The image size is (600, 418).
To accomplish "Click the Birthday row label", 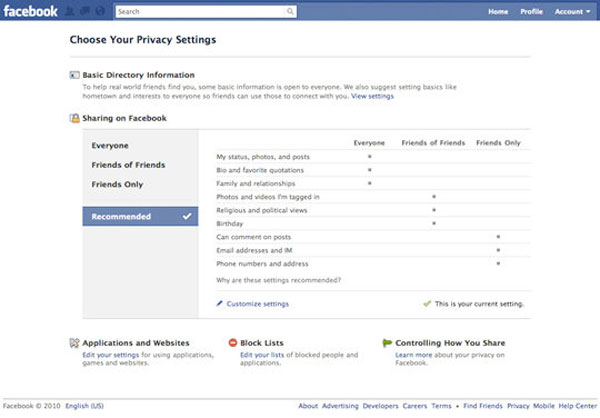I will point(230,224).
